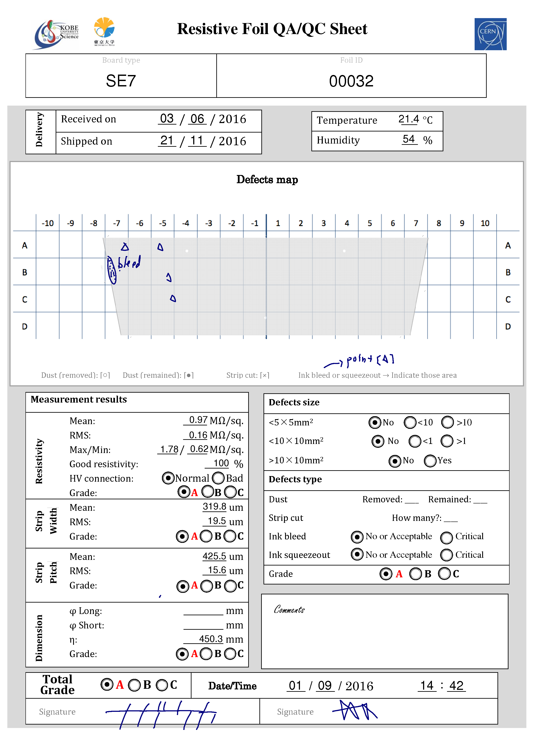Click the Strip Width Mean value 319.8
The height and width of the screenshot is (756, 535).
click(x=215, y=506)
